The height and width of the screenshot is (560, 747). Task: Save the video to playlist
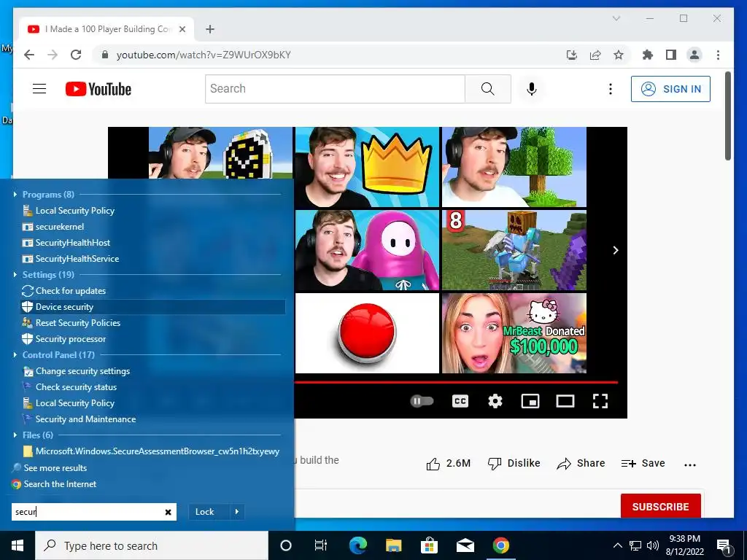coord(643,463)
